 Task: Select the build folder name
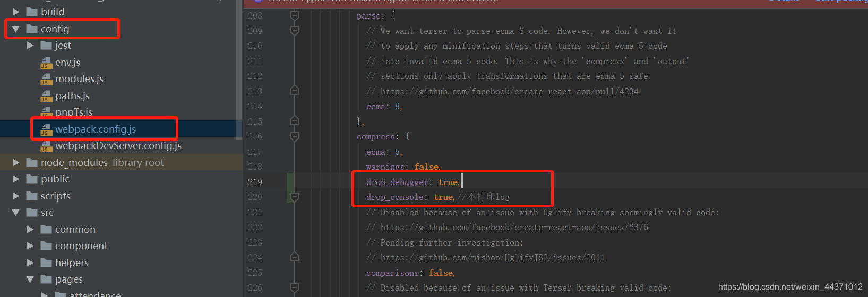click(53, 12)
